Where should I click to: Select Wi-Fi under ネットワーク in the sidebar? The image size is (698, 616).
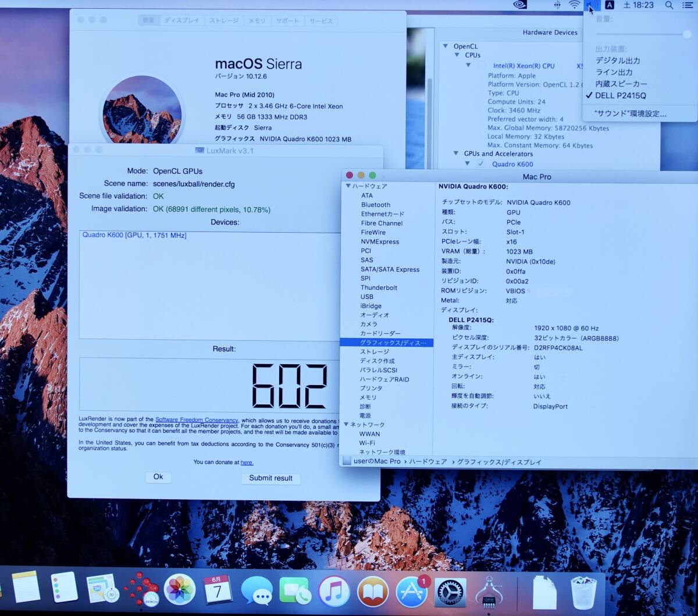(367, 443)
